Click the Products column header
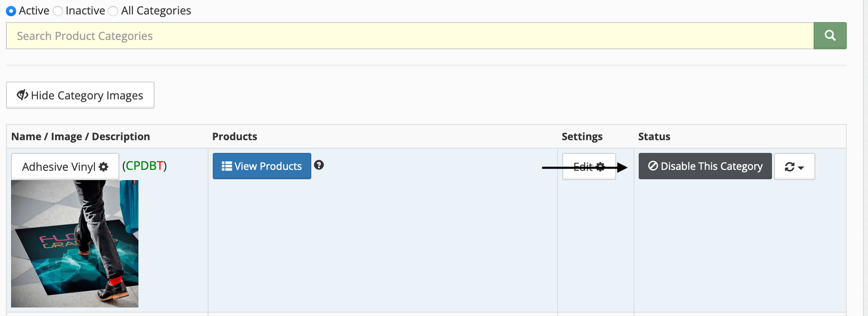Viewport: 868px width, 316px height. point(234,136)
